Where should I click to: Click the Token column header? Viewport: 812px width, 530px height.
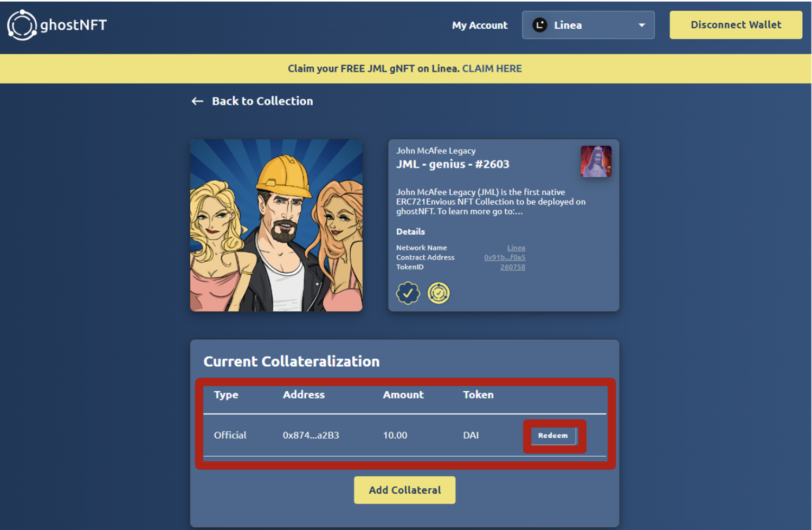point(478,395)
